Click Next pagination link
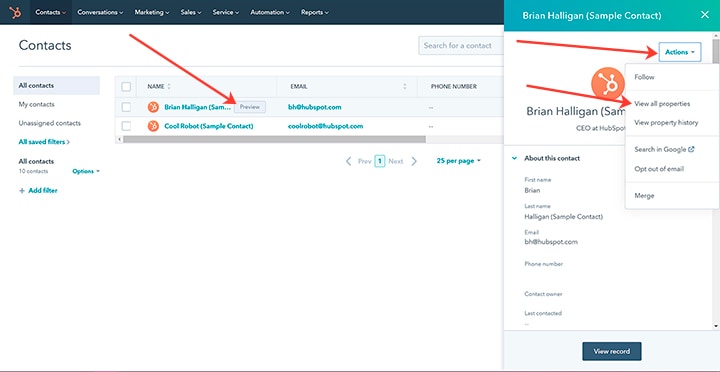Screen dimensions: 720x372 point(395,161)
